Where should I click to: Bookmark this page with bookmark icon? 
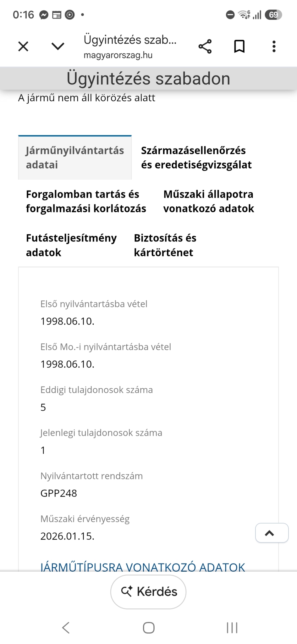(x=239, y=47)
